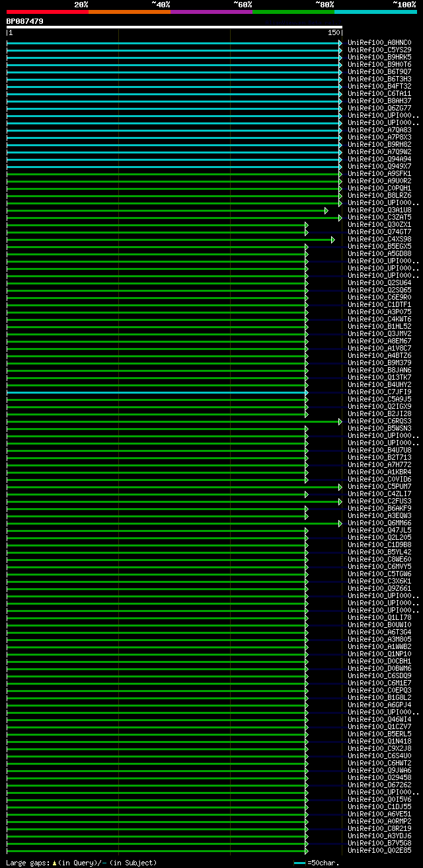The image size is (423, 868).
Task: Select label UniRef100_Q02E85
Action: [379, 850]
